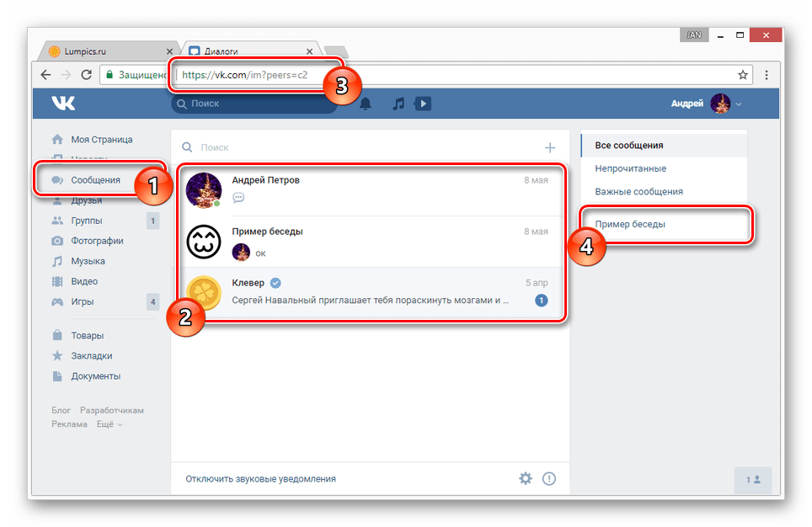Expand the Ещё footer menu
The image size is (812, 527).
110,424
